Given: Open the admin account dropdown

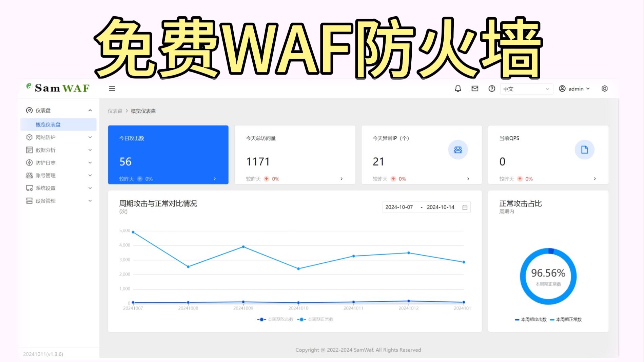Looking at the screenshot, I should click(574, 88).
